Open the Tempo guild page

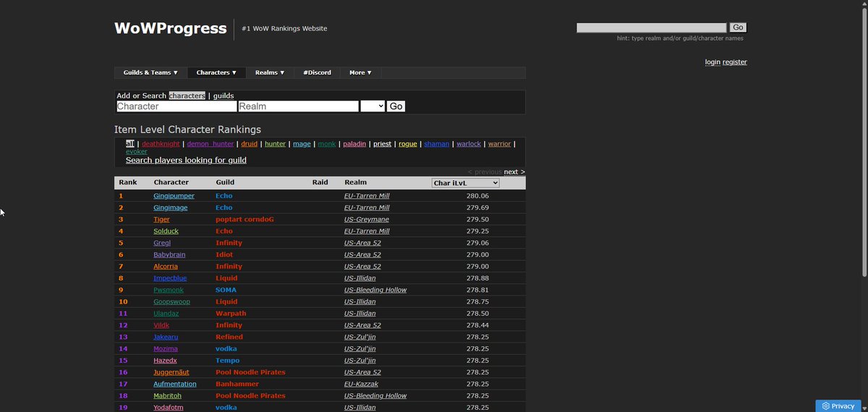(227, 361)
